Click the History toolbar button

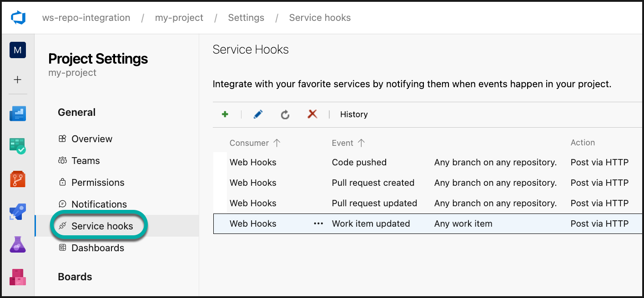tap(354, 114)
